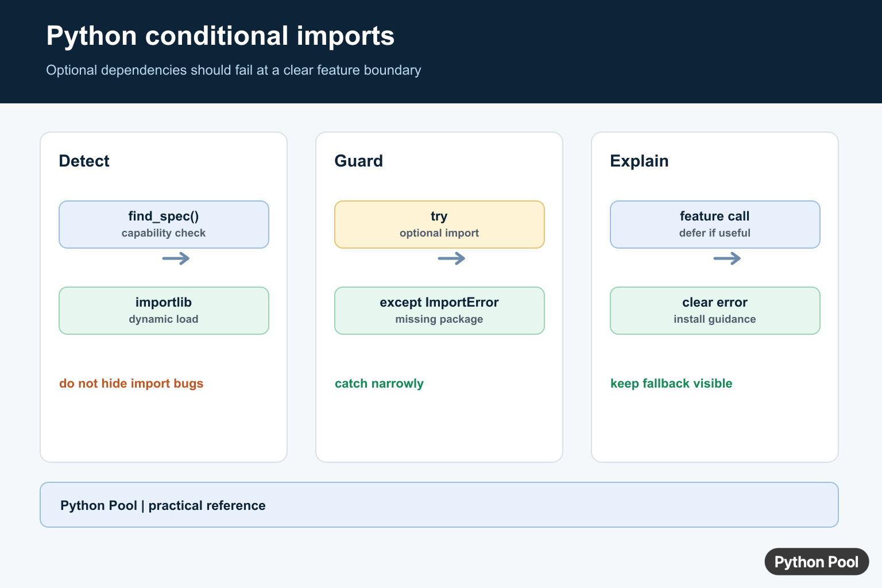
Task: Click the Explain card heading
Action: pyautogui.click(x=639, y=161)
